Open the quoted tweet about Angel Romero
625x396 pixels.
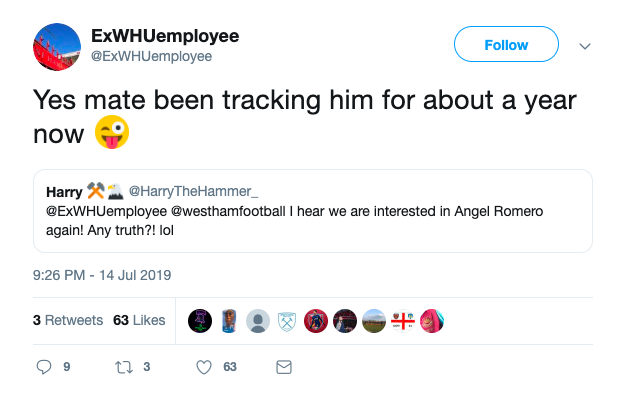pos(313,211)
